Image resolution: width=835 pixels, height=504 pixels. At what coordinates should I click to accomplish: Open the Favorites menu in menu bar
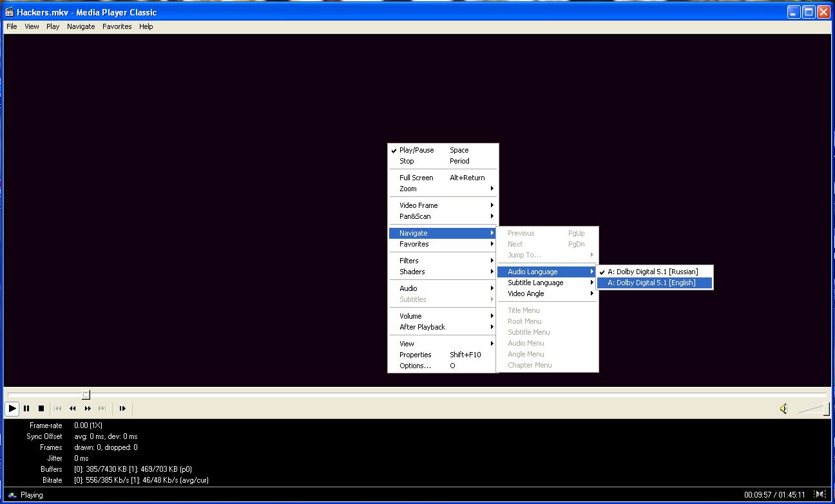(117, 26)
